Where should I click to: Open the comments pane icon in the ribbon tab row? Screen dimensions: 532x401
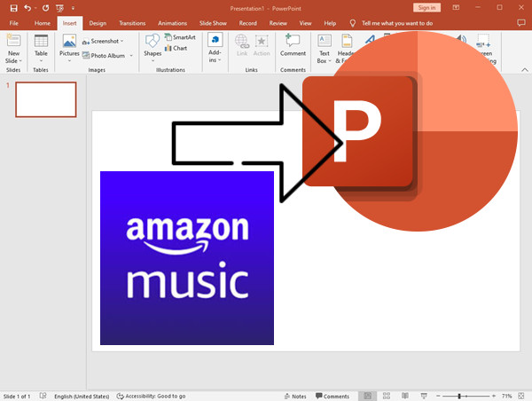coord(520,23)
